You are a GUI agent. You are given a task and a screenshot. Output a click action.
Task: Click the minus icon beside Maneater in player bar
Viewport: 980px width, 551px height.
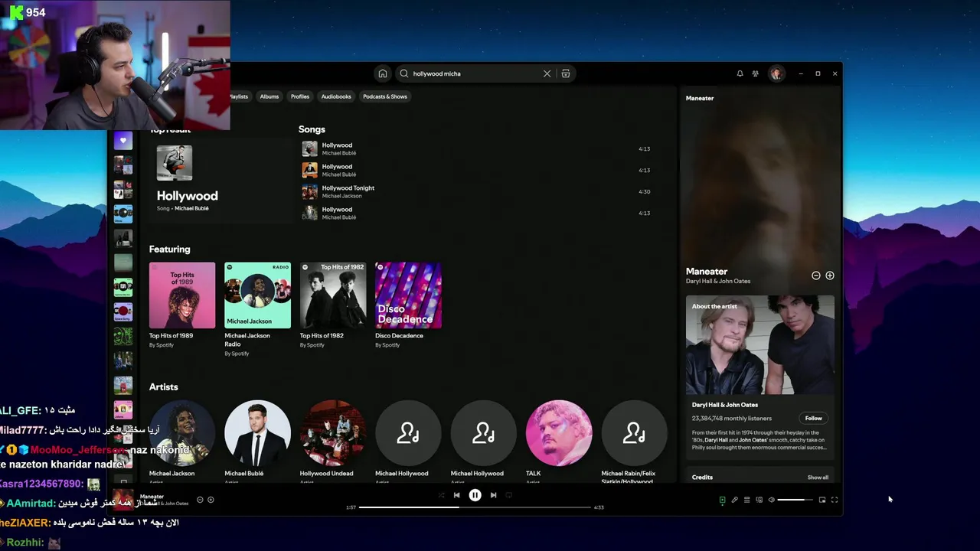pos(200,500)
